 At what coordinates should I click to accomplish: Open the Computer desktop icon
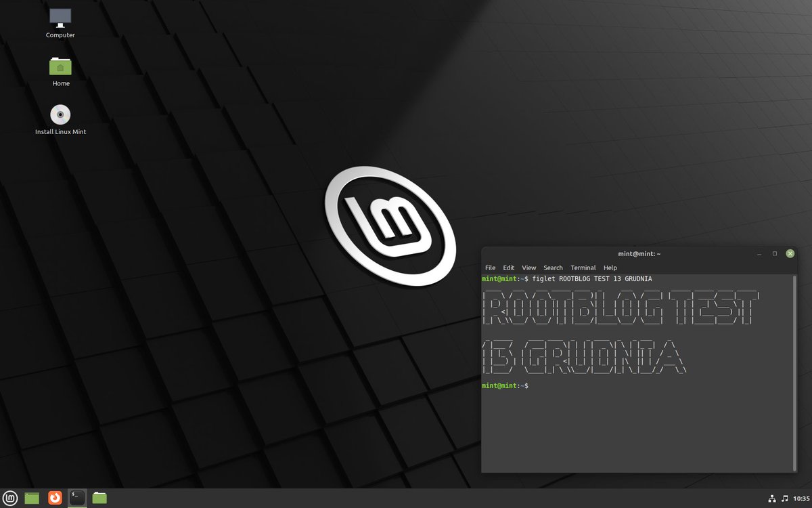60,18
